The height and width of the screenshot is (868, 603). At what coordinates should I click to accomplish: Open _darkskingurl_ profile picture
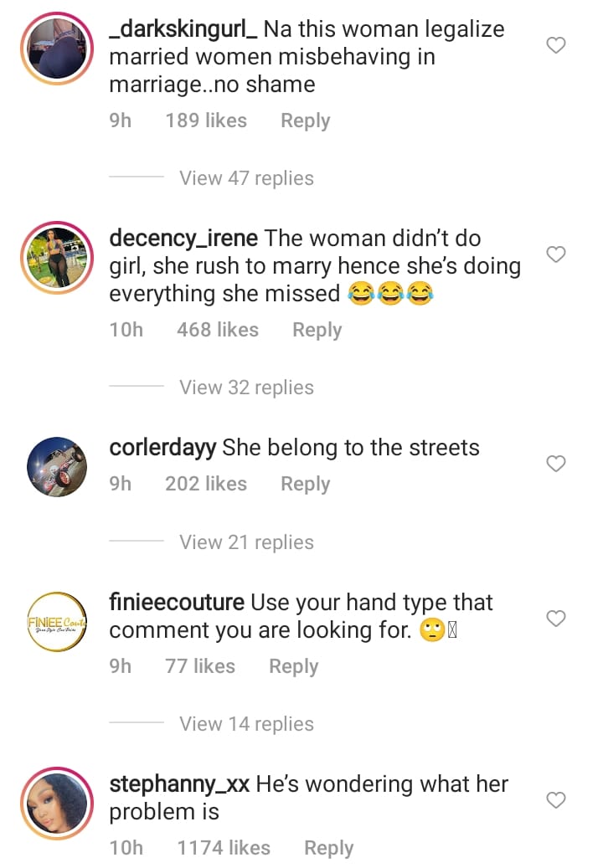(x=55, y=48)
